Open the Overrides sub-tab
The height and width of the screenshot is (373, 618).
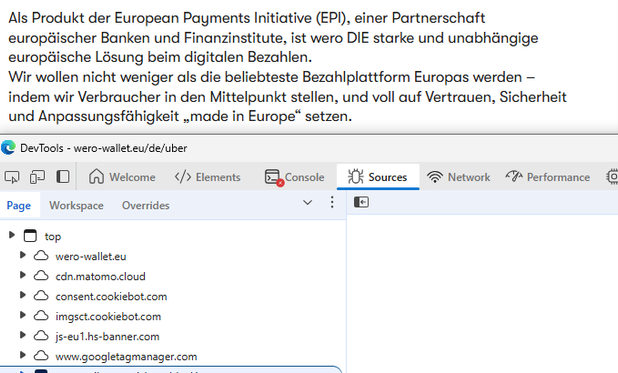146,205
